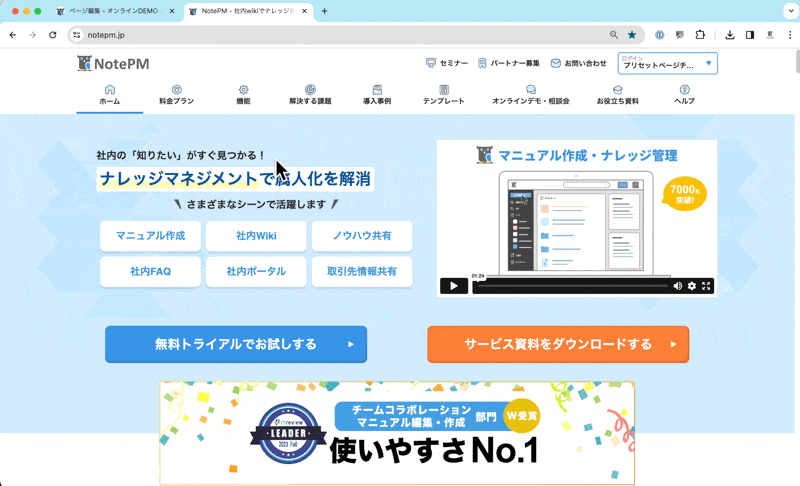Image resolution: width=800 pixels, height=486 pixels.
Task: Click the blue circular extension icon
Action: (x=660, y=35)
